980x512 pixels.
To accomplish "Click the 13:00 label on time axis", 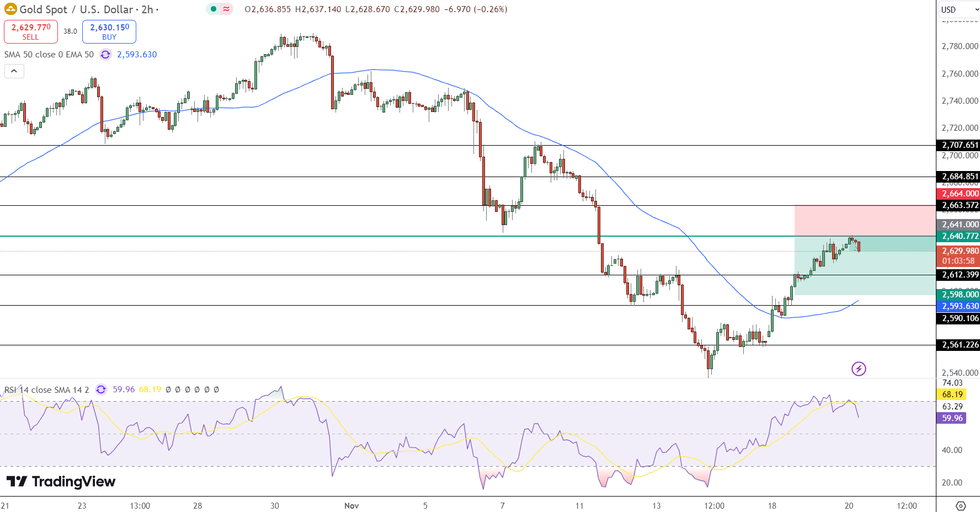I will [140, 506].
